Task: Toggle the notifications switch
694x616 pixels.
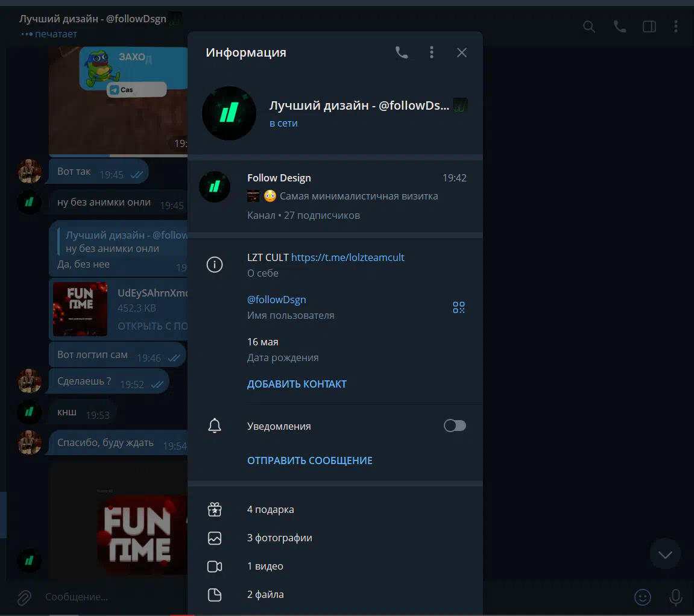Action: pyautogui.click(x=455, y=426)
